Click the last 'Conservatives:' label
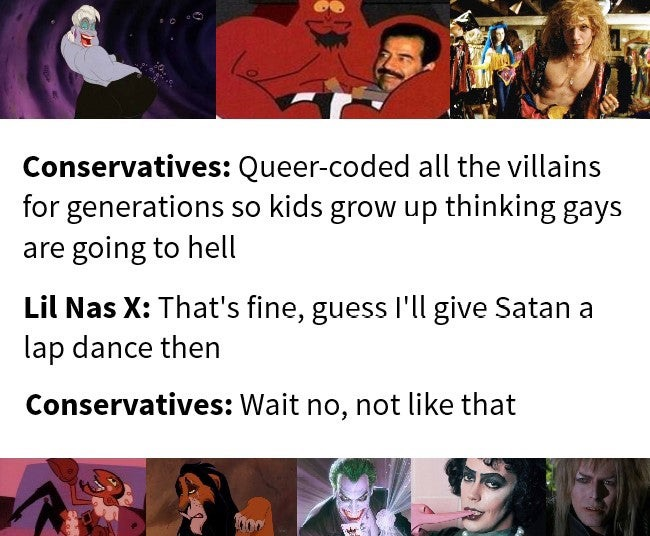Screen dimensions: 650x536 tap(129, 405)
